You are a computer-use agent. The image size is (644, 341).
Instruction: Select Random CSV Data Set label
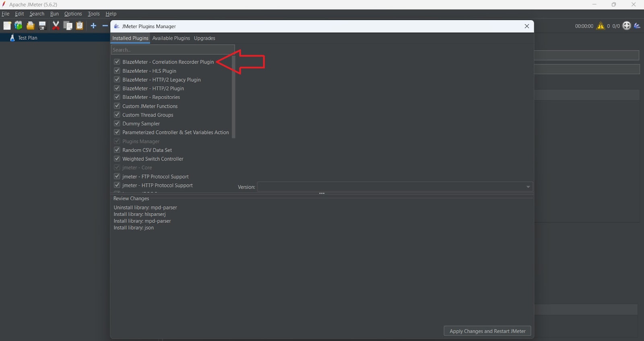click(147, 150)
